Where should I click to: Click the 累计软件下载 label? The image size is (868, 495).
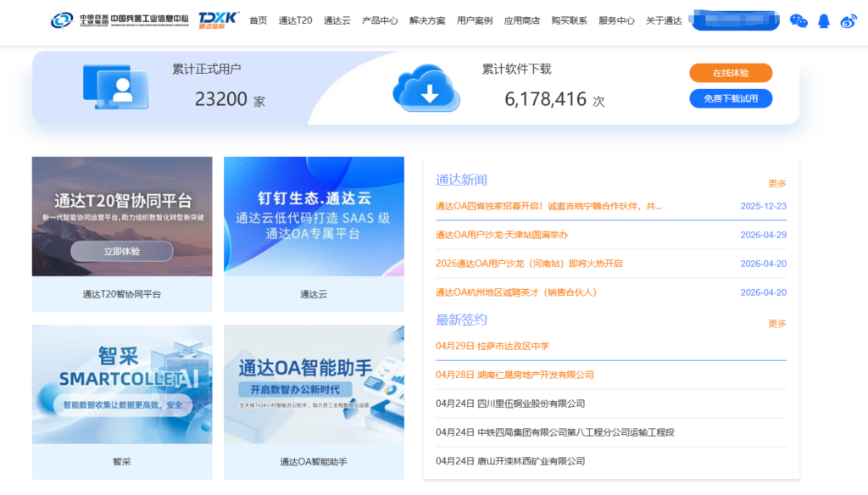coord(516,70)
